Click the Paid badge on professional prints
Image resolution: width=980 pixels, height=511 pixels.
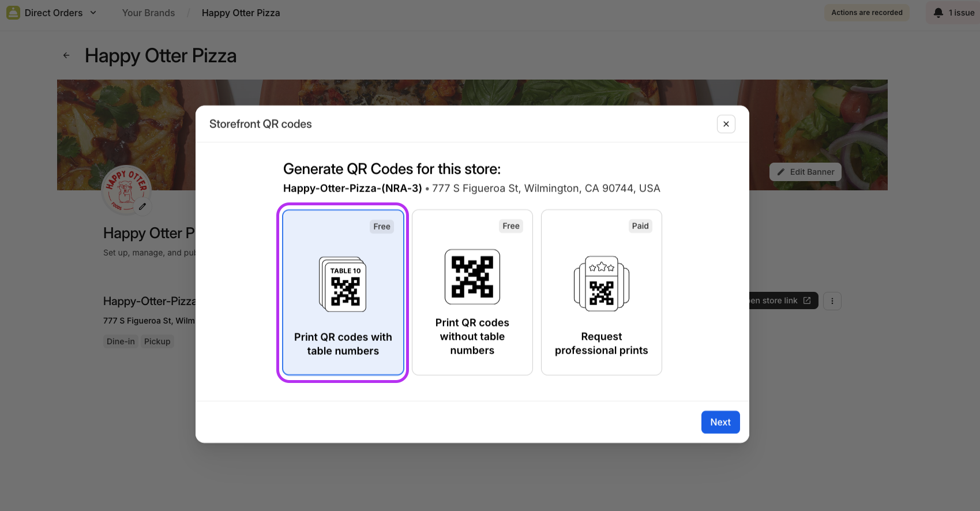[640, 226]
